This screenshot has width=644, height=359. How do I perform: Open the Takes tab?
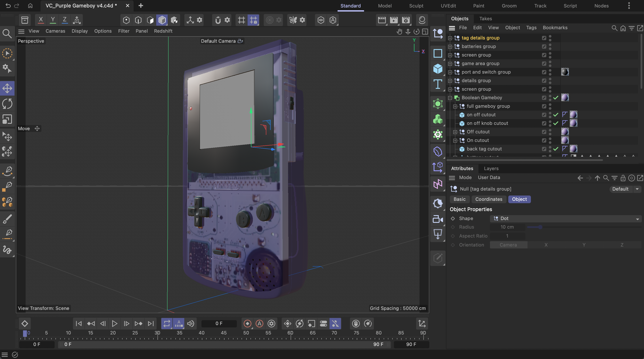485,19
